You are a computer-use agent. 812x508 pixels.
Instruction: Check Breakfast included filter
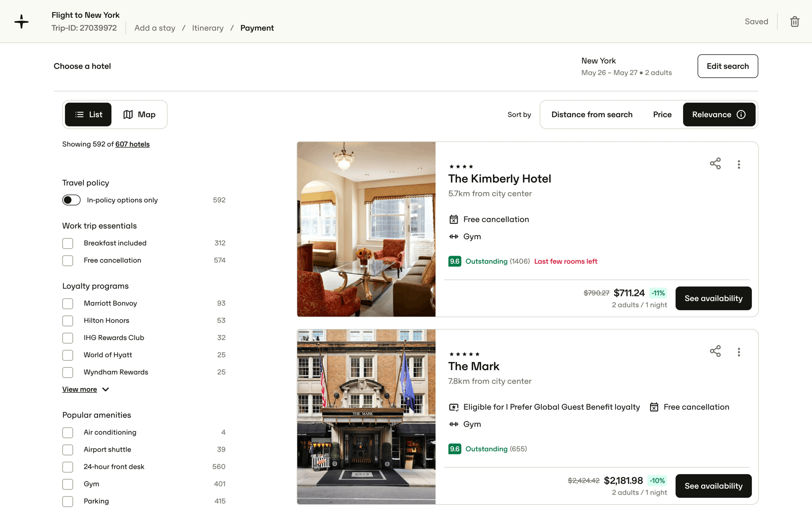pyautogui.click(x=68, y=243)
